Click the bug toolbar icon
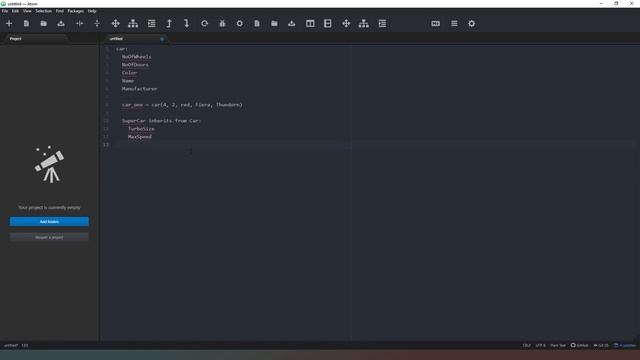This screenshot has width=640, height=360. coord(222,24)
